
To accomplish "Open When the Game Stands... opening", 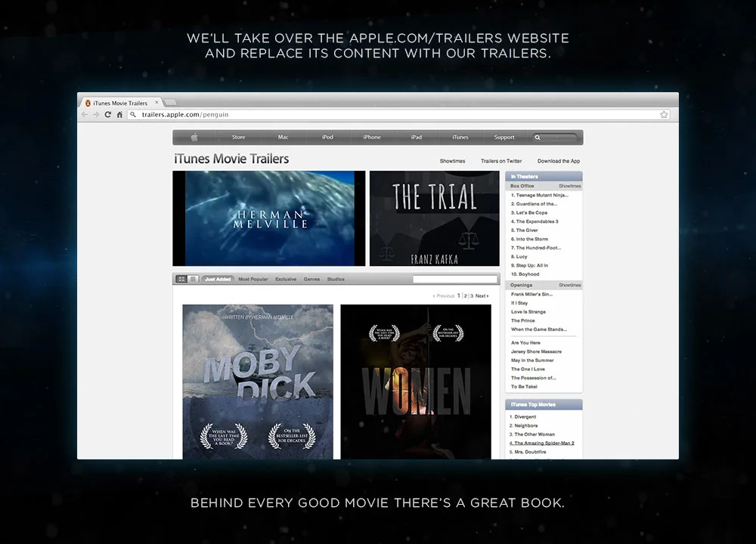I will (x=539, y=329).
